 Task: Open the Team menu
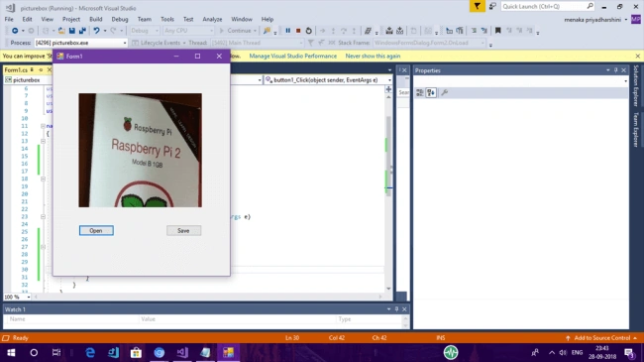(145, 19)
